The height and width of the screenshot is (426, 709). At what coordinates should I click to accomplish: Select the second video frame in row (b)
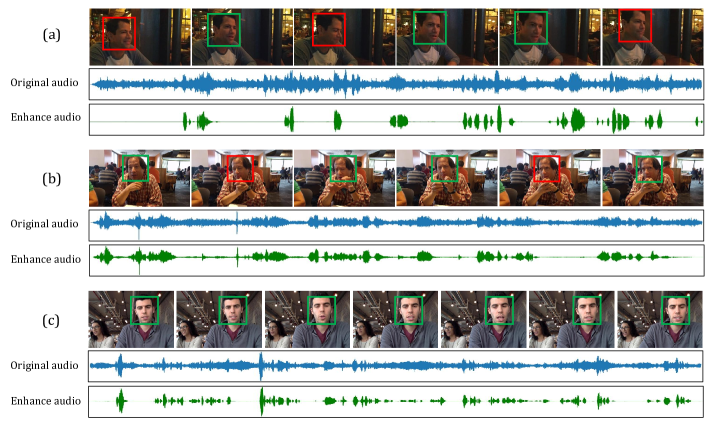242,178
